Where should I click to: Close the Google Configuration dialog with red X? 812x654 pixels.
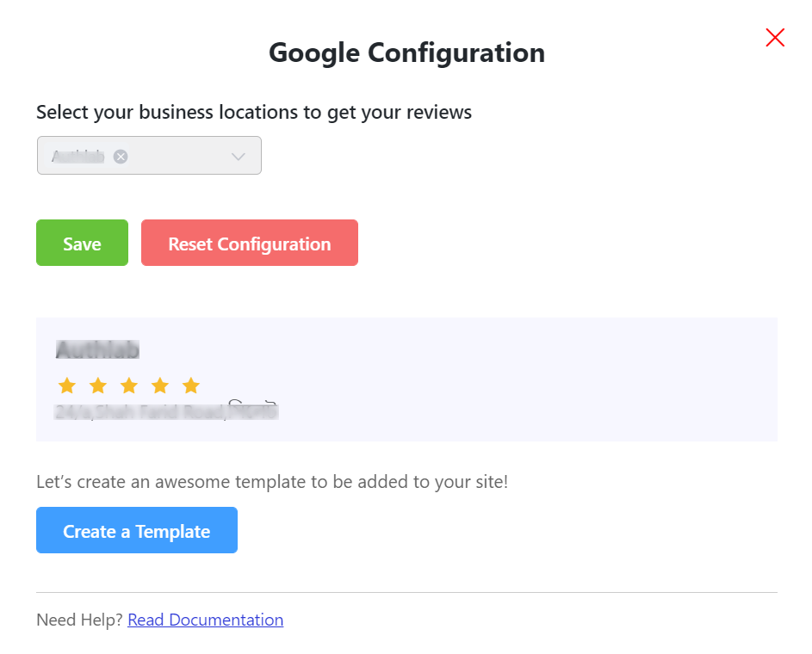[x=775, y=37]
